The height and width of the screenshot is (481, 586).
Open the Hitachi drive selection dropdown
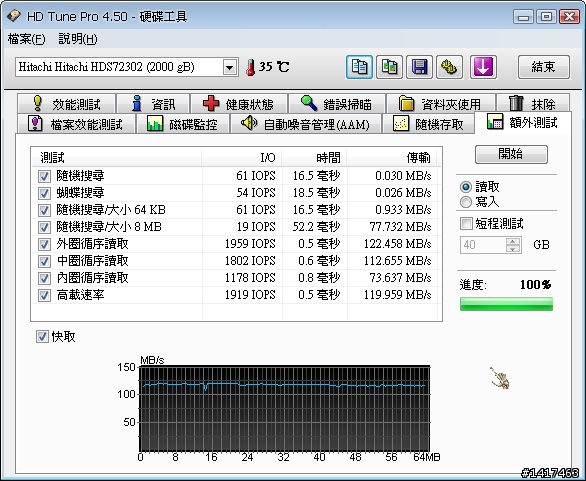coord(229,68)
